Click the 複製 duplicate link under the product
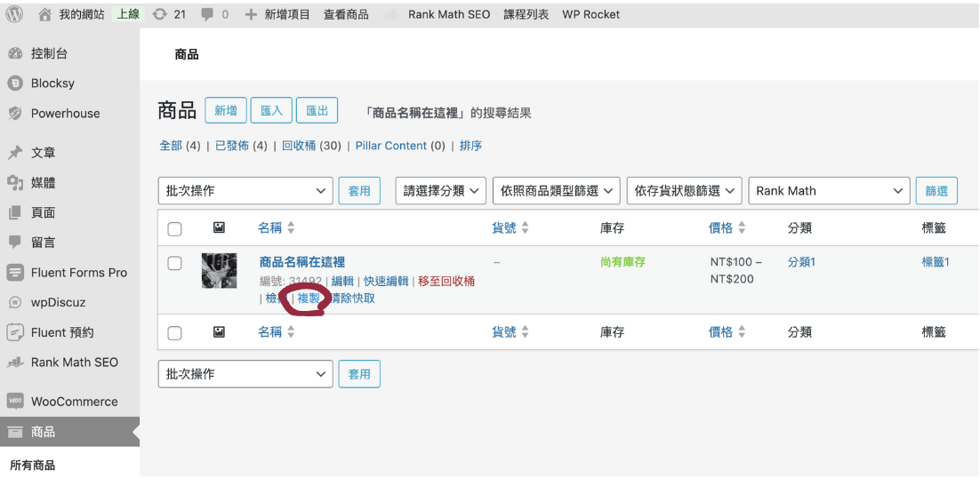980x478 pixels. click(309, 299)
